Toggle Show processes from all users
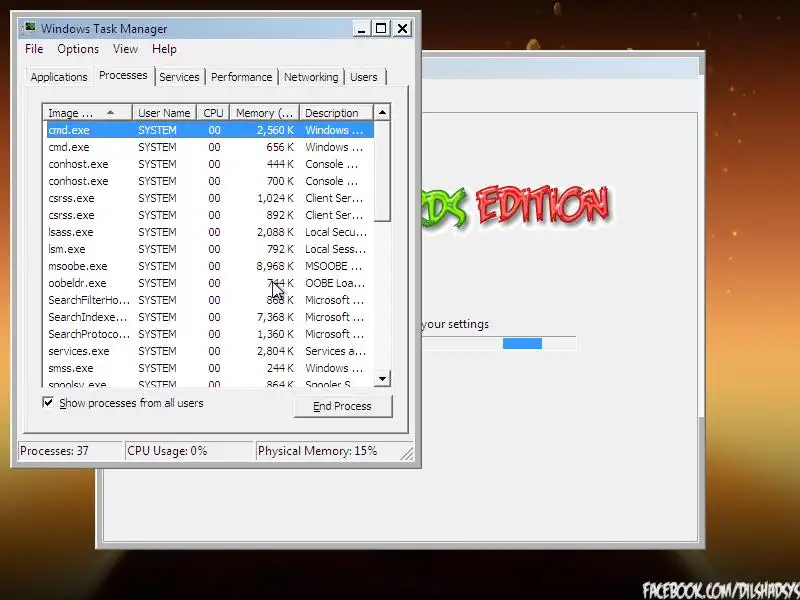 (x=48, y=403)
